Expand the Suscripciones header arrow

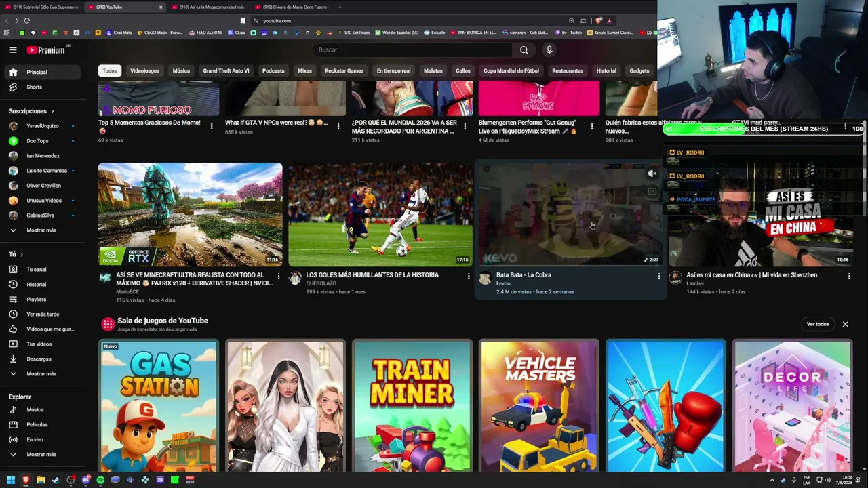pos(52,111)
